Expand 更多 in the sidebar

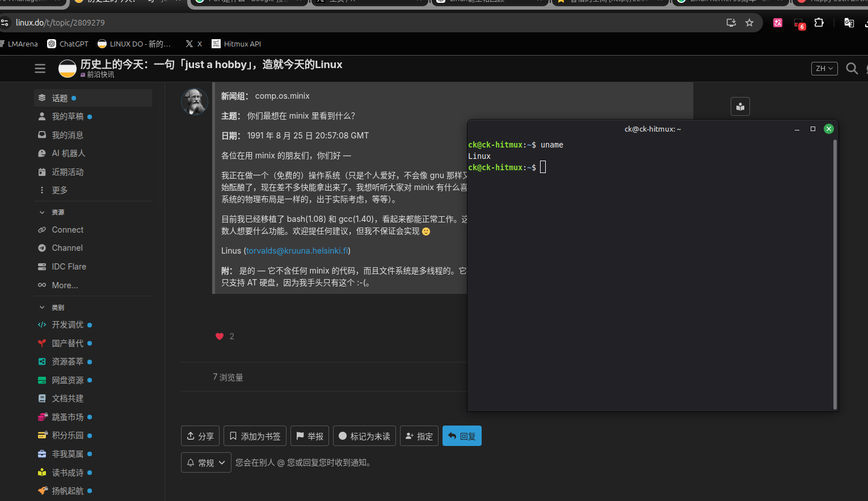93,190
